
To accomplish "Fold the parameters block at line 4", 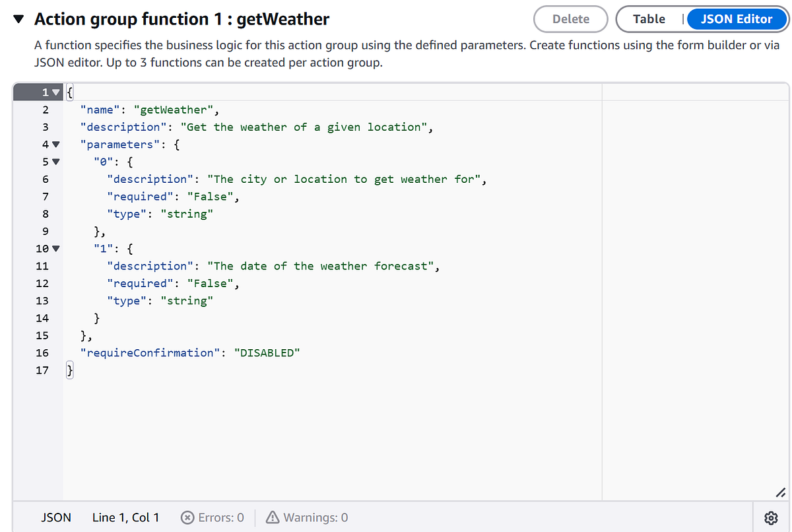I will tap(55, 144).
